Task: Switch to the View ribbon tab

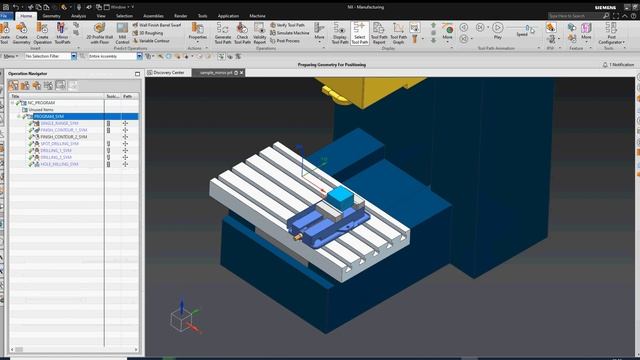Action: [101, 16]
